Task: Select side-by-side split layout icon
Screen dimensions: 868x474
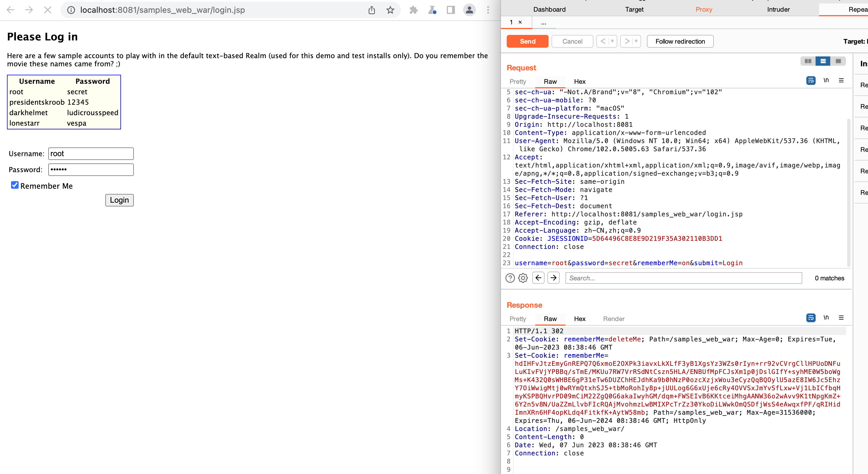Action: click(x=808, y=61)
